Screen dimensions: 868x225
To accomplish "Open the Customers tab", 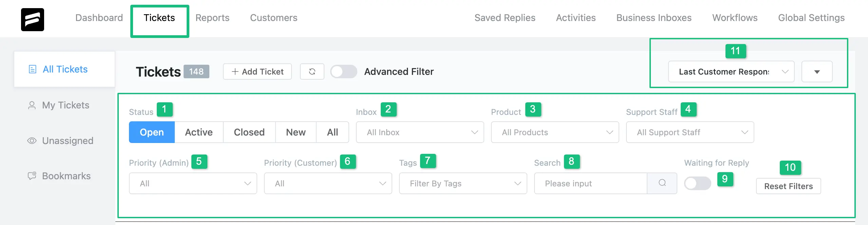I will click(x=273, y=18).
